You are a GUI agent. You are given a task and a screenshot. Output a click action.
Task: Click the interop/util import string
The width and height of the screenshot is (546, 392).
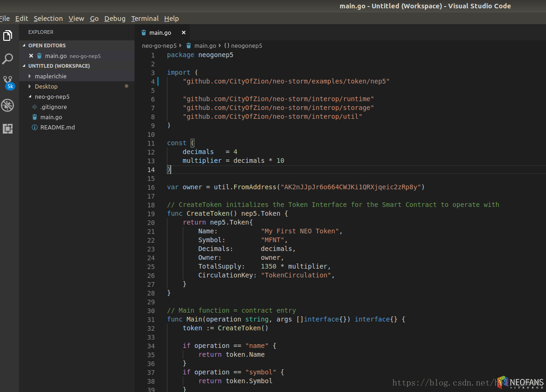coord(272,116)
